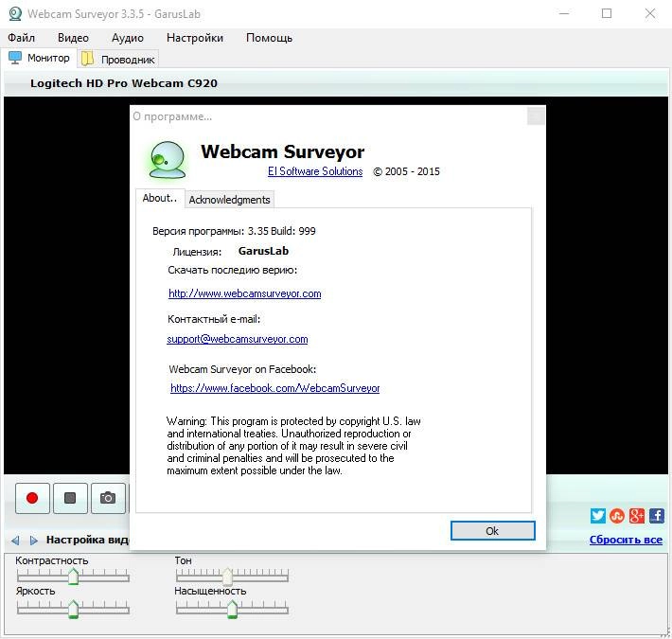Click the webcam app icon in title bar
The height and width of the screenshot is (639, 672).
[x=15, y=13]
